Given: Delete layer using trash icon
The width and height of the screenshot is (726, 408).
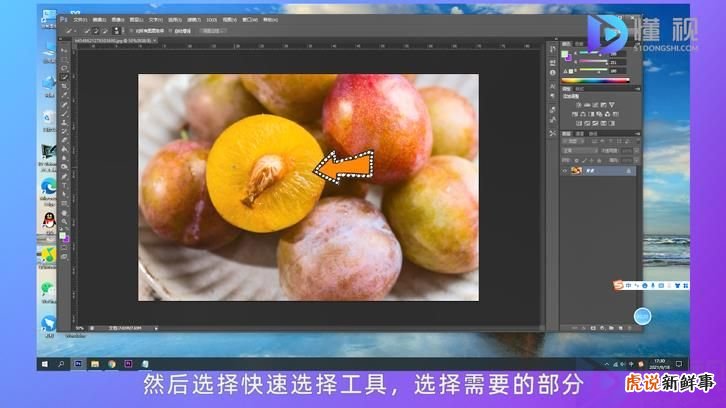Looking at the screenshot, I should click(x=629, y=328).
